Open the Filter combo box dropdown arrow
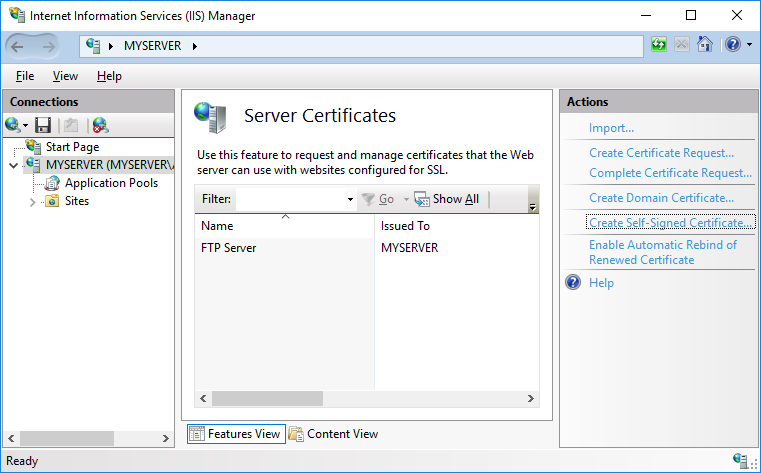The height and width of the screenshot is (473, 761). tap(350, 200)
